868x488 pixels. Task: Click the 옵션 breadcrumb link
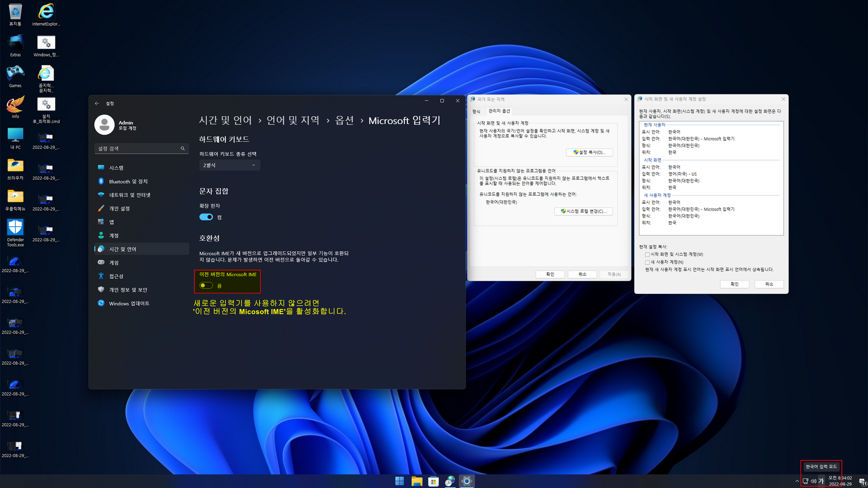pos(344,120)
